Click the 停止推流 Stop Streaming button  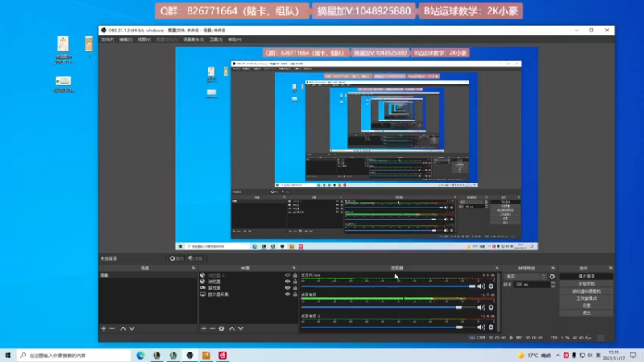587,276
